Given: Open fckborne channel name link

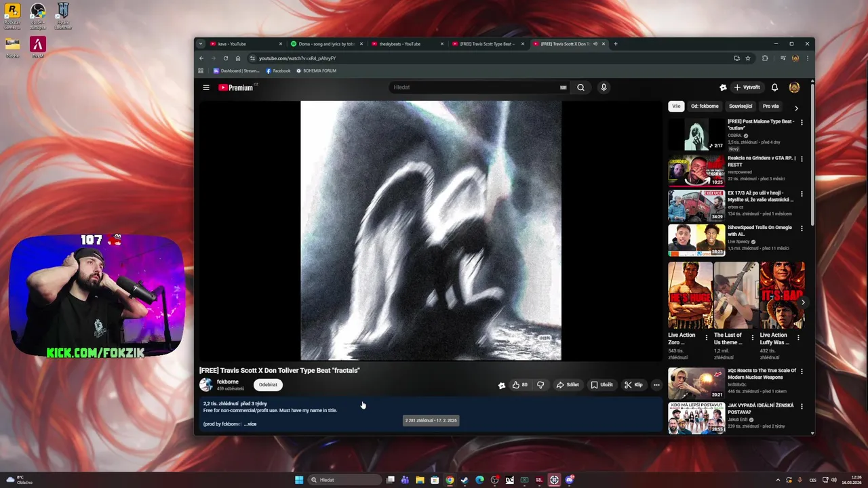Looking at the screenshot, I should [228, 382].
